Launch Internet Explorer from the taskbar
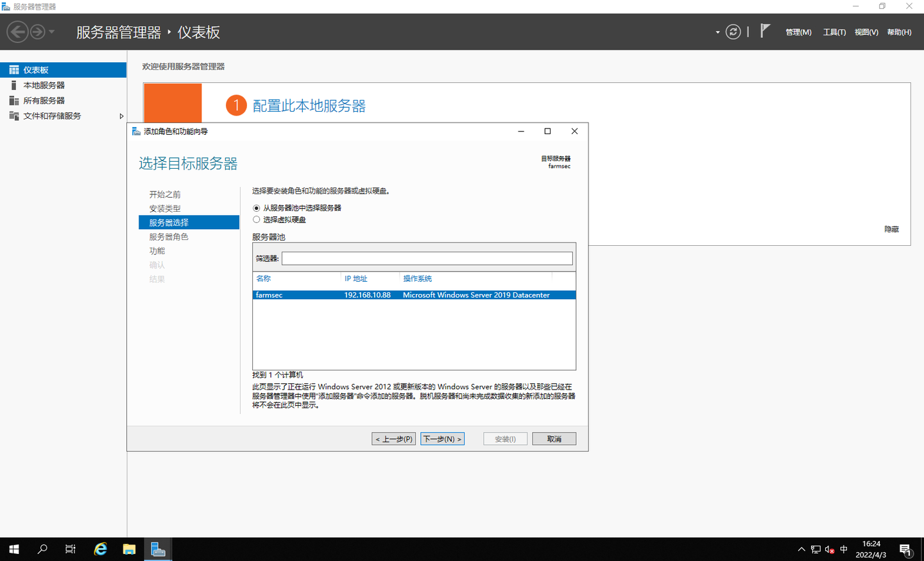924x561 pixels. pos(100,549)
